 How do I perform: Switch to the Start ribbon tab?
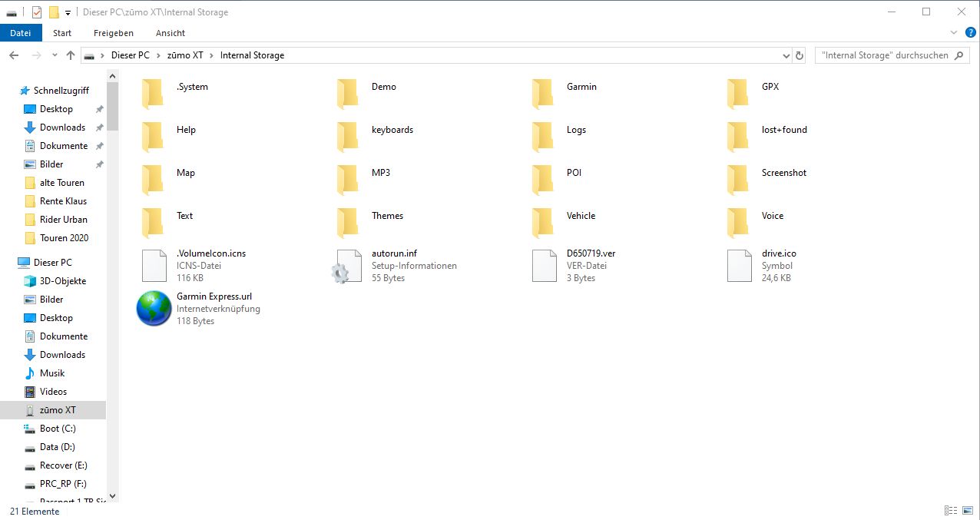click(x=62, y=33)
